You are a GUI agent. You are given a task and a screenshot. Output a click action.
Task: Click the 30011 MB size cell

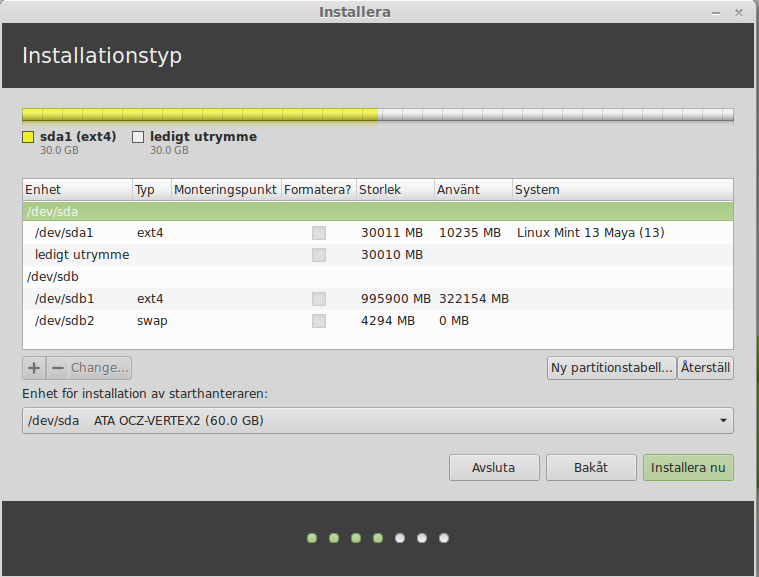(x=392, y=233)
